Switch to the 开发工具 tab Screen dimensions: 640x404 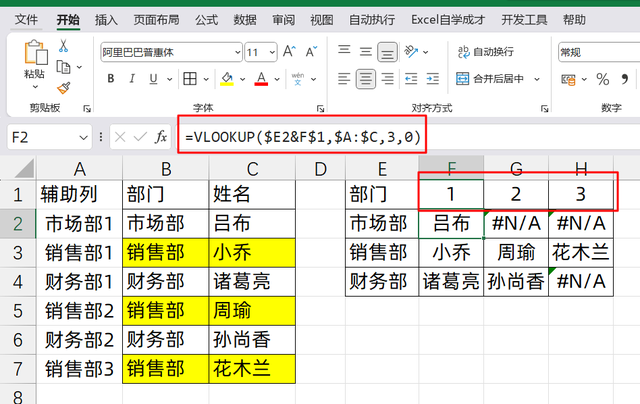[x=524, y=20]
